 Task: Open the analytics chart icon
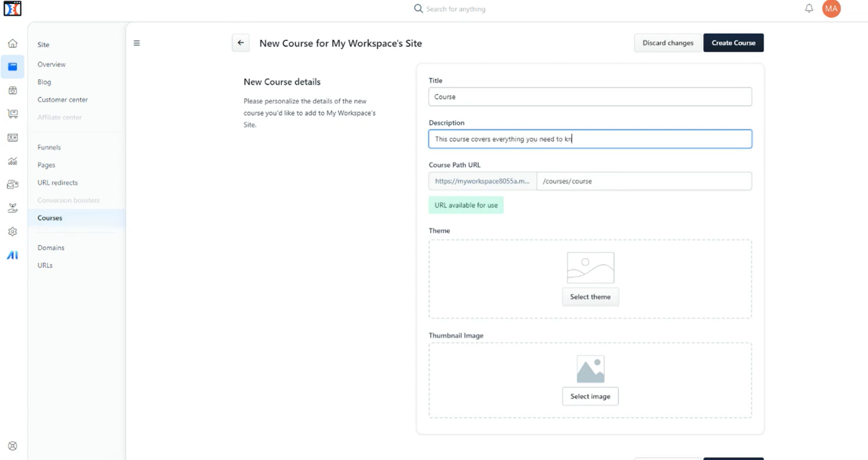12,161
